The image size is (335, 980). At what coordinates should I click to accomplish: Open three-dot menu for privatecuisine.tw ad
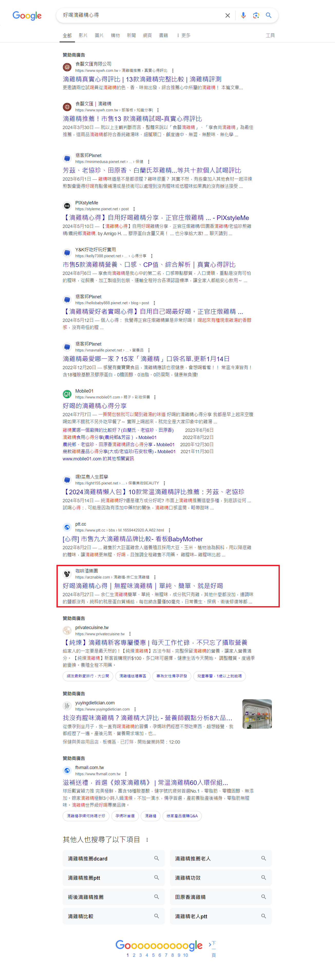130,634
